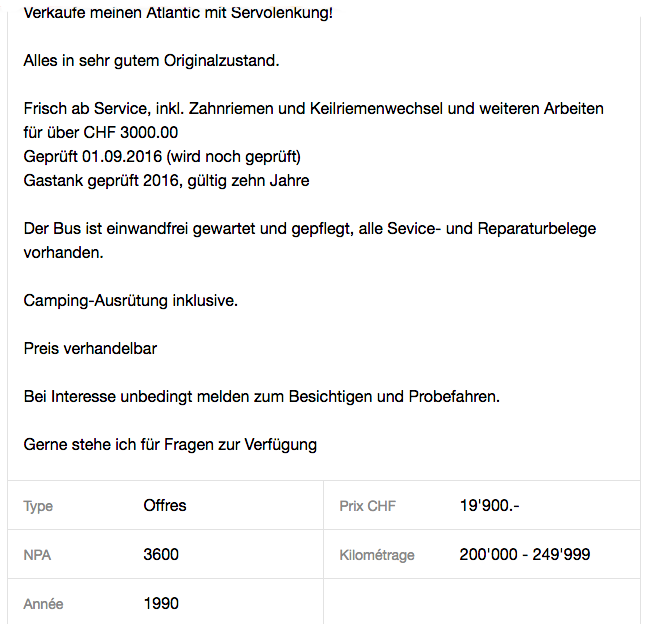Click the 'Der Bus ist einwandfrei gewartet' paragraph

click(309, 240)
